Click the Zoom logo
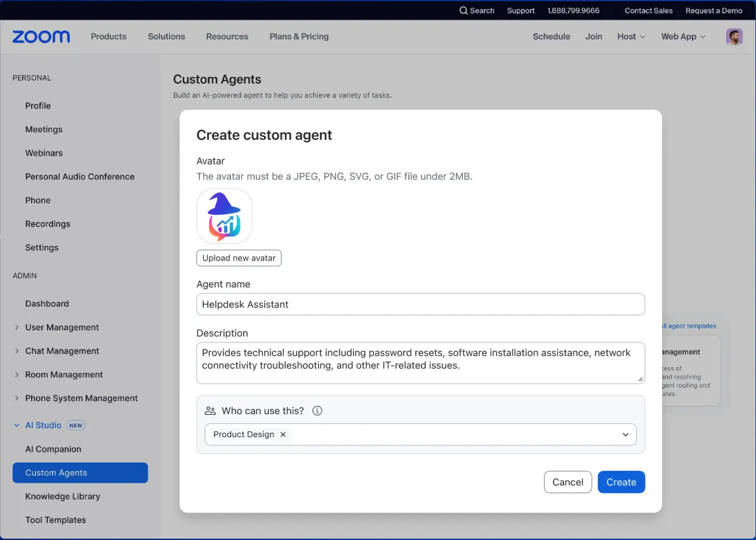 [40, 36]
